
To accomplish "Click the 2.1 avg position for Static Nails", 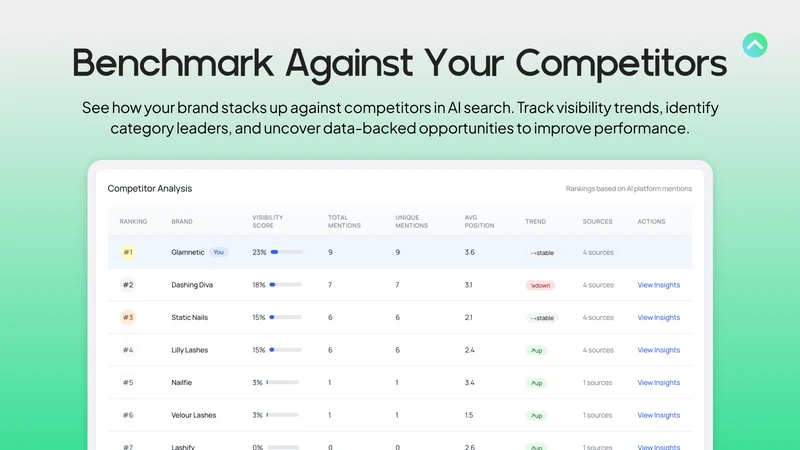I will (468, 317).
